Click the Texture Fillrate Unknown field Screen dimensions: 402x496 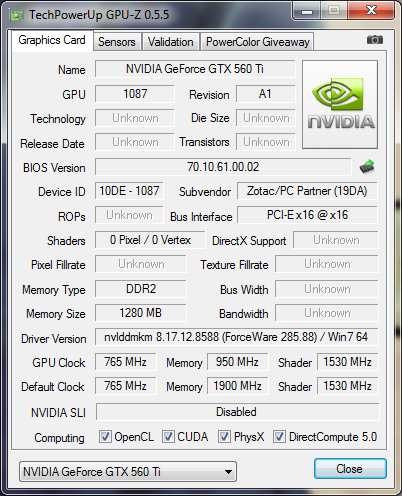click(327, 264)
